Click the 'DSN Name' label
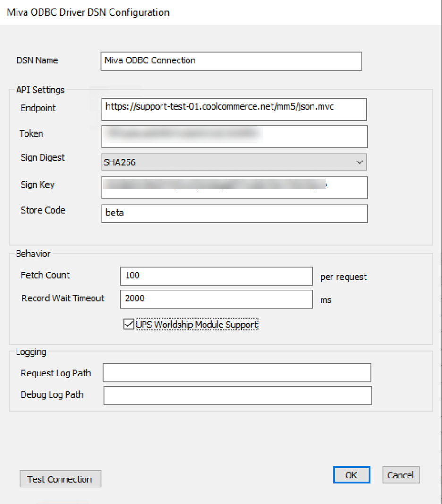The width and height of the screenshot is (442, 504). pos(37,60)
